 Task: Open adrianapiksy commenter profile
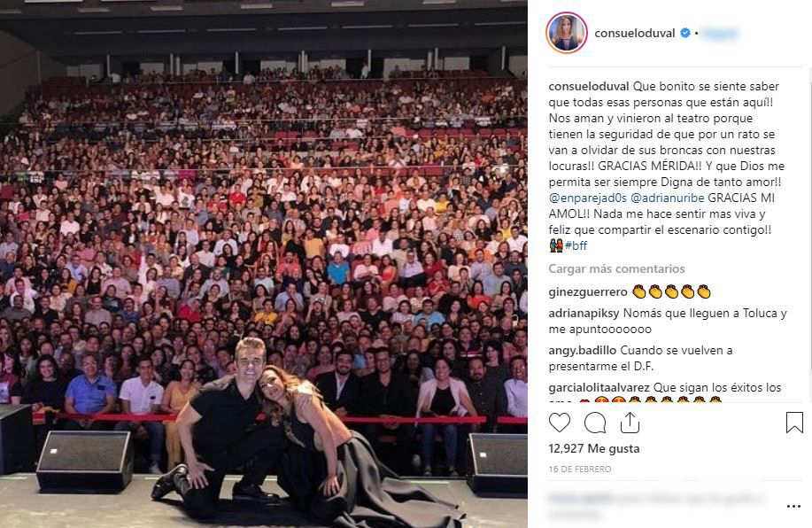click(584, 314)
